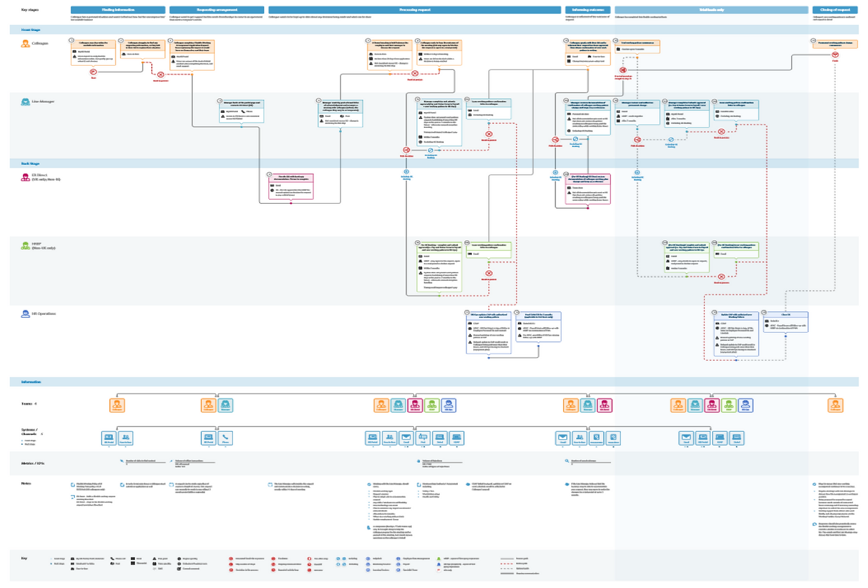Click the Teams row label
868x588 pixels.
click(x=27, y=404)
